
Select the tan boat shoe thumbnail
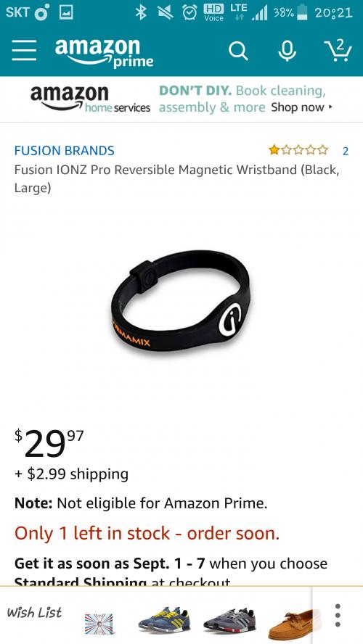coord(294,624)
